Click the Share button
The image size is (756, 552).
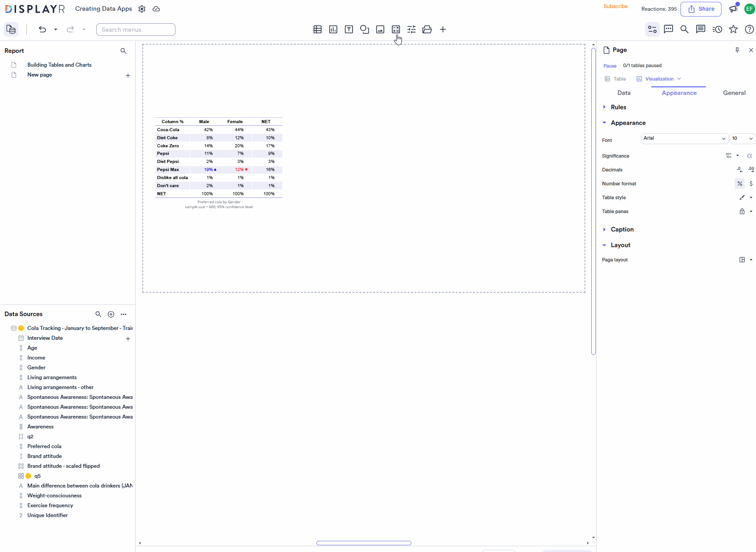[700, 9]
